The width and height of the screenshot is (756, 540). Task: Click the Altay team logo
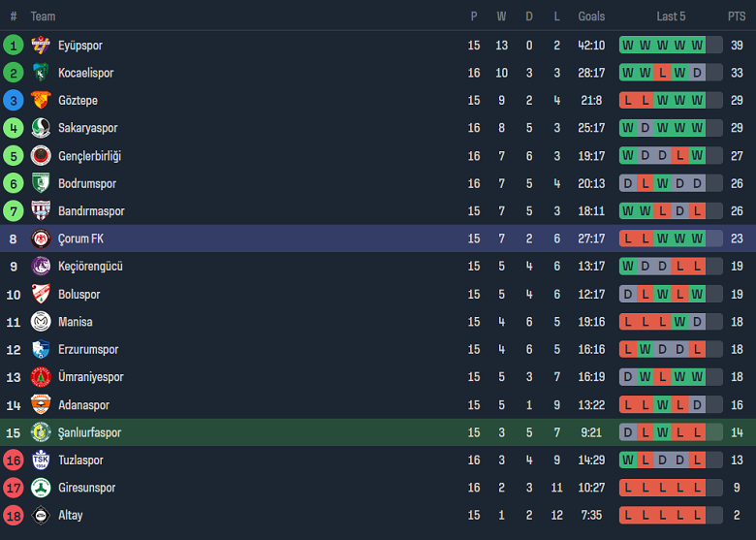[x=41, y=516]
